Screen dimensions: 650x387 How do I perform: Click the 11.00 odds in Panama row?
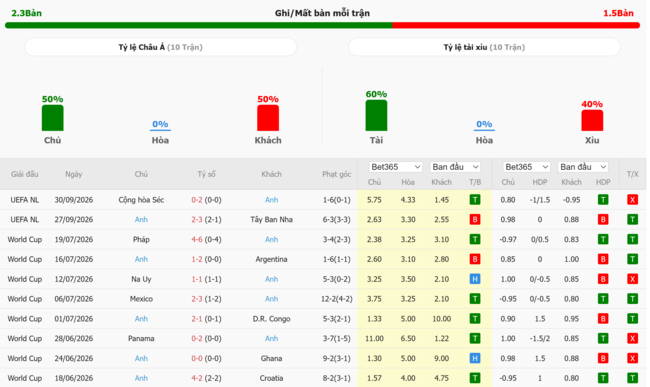coord(374,339)
